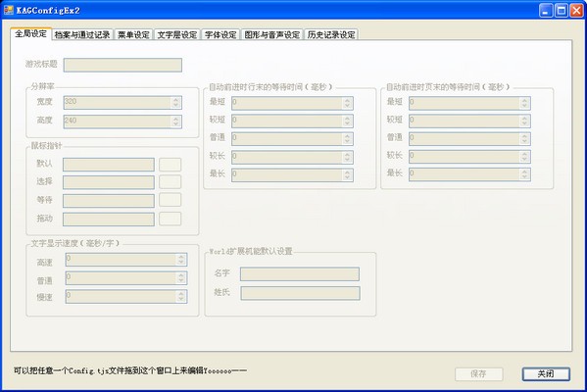Click the 高速 text speed spinner
587x392 pixels.
click(181, 260)
